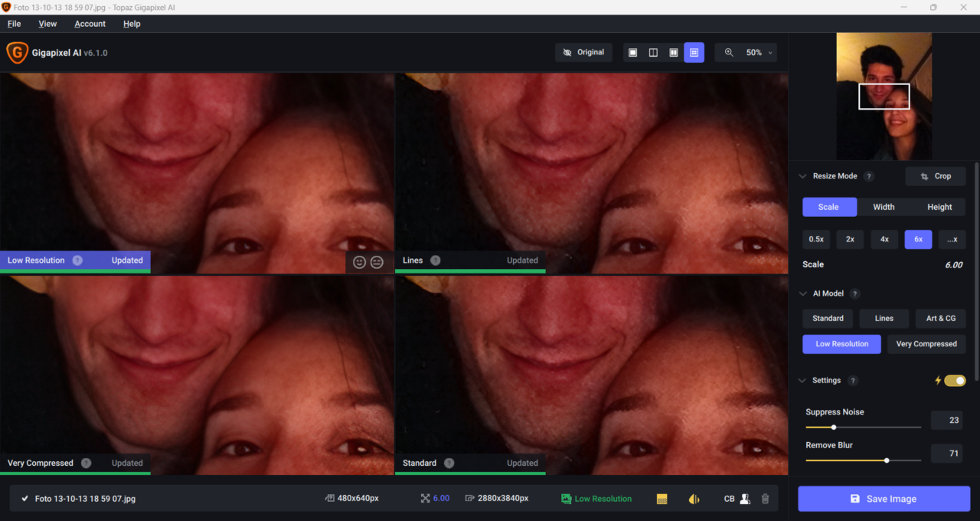This screenshot has width=980, height=521.
Task: Click the green AI model icon in file row
Action: [x=567, y=499]
